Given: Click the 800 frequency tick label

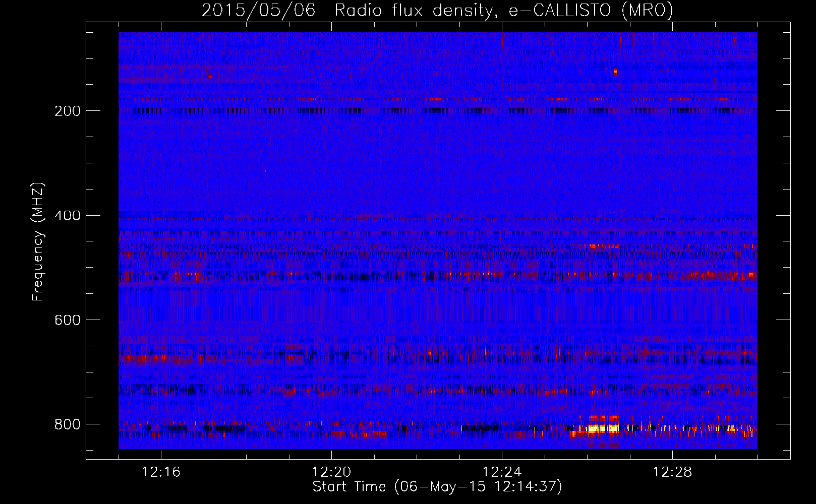Looking at the screenshot, I should [x=67, y=424].
